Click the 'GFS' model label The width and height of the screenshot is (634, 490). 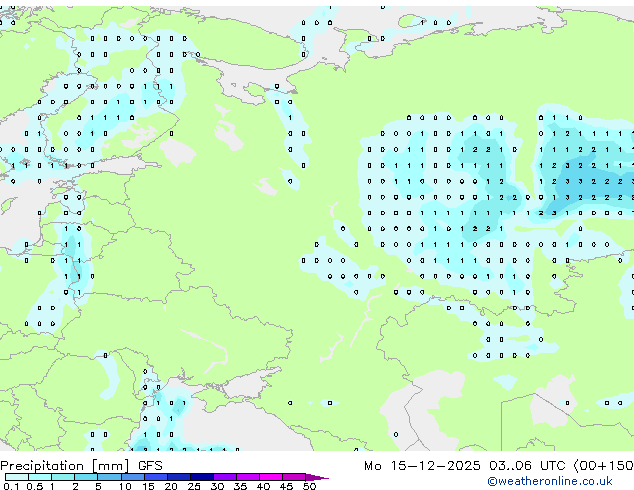tap(150, 466)
